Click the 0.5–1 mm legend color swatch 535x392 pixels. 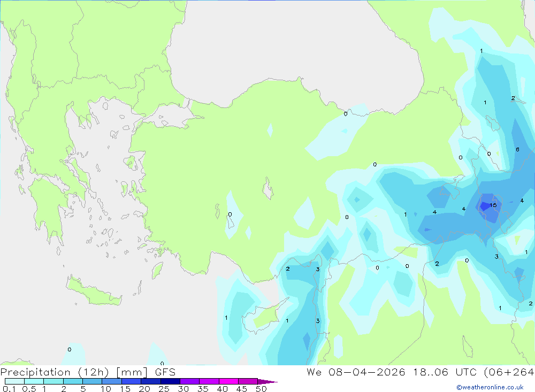point(34,381)
